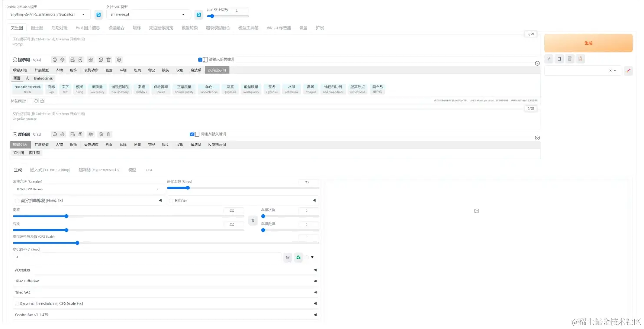Expand the ADetailer section
The height and width of the screenshot is (329, 644).
(x=166, y=270)
